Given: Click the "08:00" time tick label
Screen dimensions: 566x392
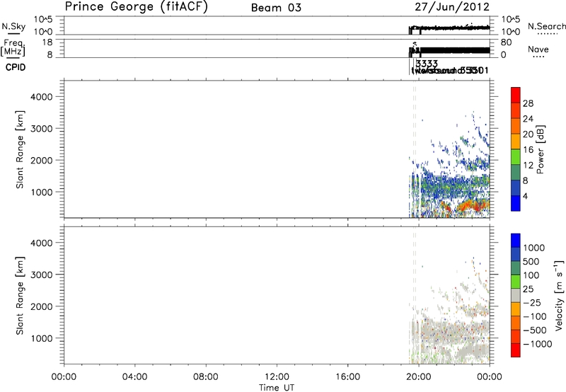Looking at the screenshot, I should click(x=205, y=377).
